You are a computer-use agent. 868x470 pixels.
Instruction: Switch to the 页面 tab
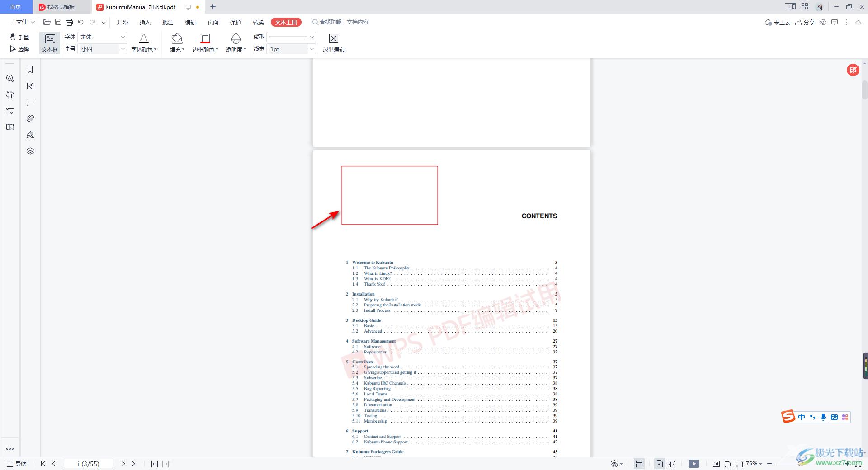pos(213,22)
